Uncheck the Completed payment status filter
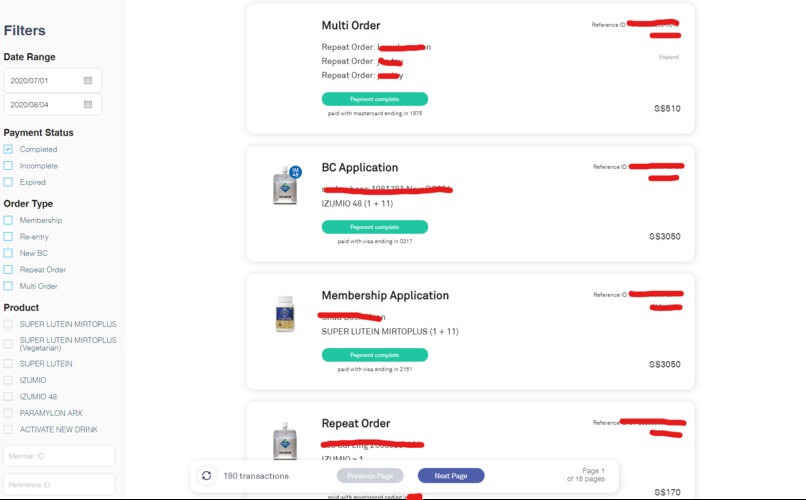Image resolution: width=806 pixels, height=500 pixels. point(8,149)
